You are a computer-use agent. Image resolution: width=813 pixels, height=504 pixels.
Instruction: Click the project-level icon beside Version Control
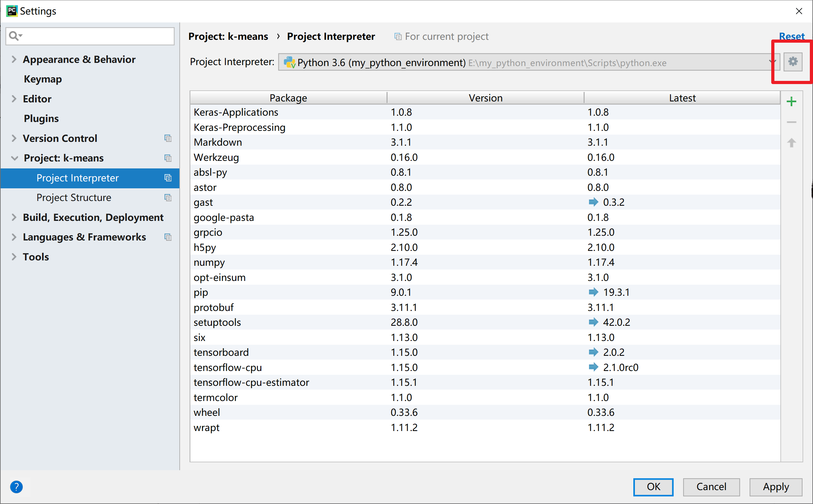[x=168, y=138]
